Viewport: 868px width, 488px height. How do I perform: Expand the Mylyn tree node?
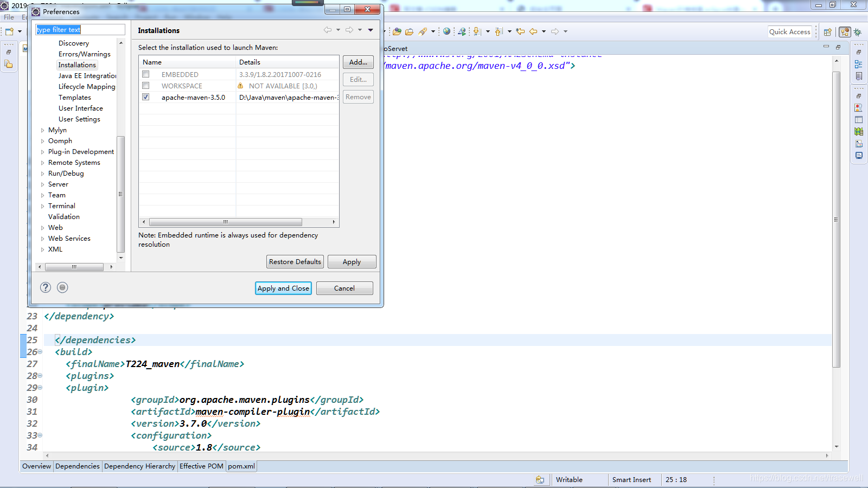(x=42, y=130)
